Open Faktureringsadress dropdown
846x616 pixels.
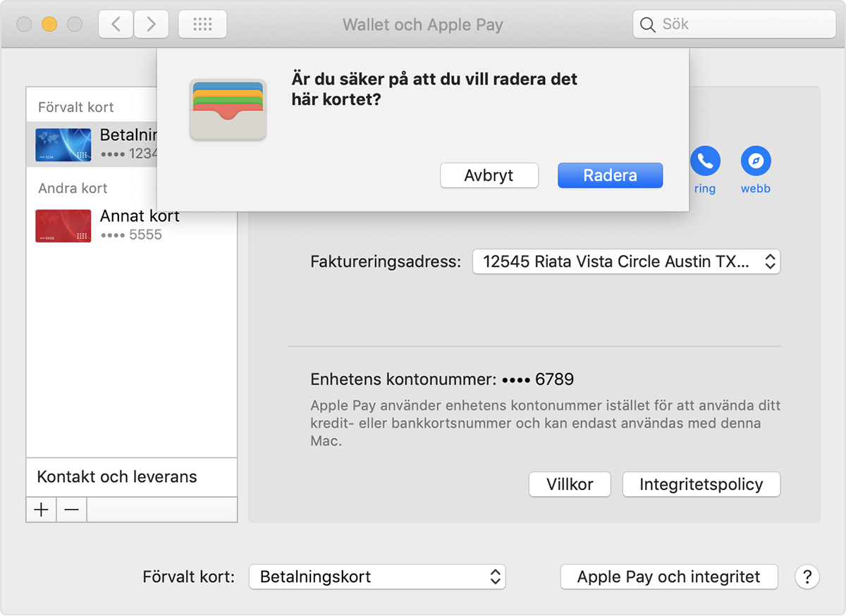tap(626, 261)
